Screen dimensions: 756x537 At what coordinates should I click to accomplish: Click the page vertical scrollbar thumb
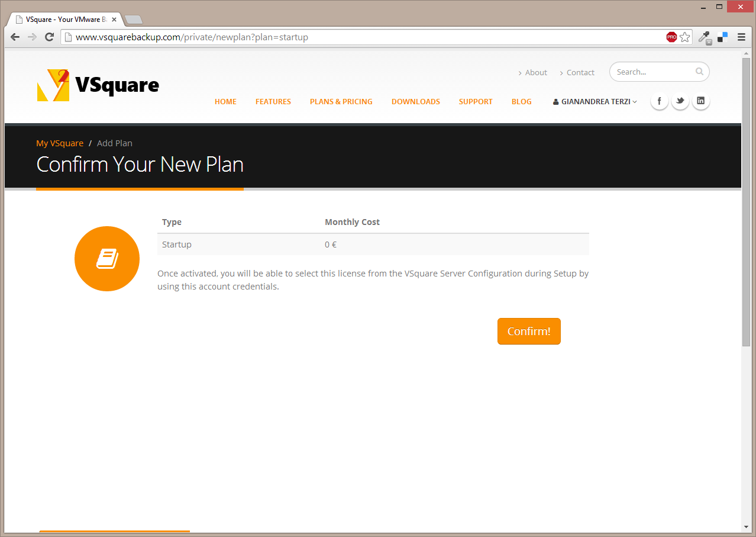pyautogui.click(x=745, y=202)
